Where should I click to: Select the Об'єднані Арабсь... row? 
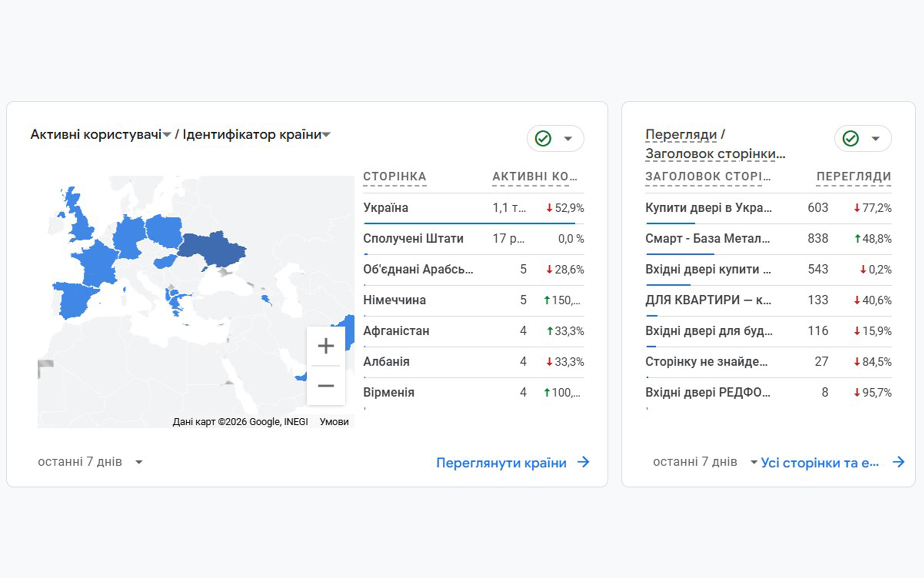click(474, 269)
